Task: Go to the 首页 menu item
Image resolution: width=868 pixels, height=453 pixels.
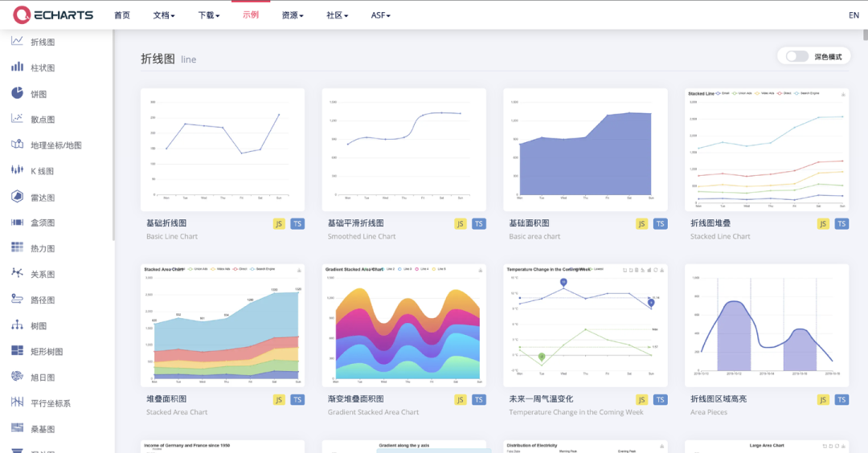Action: pyautogui.click(x=122, y=15)
